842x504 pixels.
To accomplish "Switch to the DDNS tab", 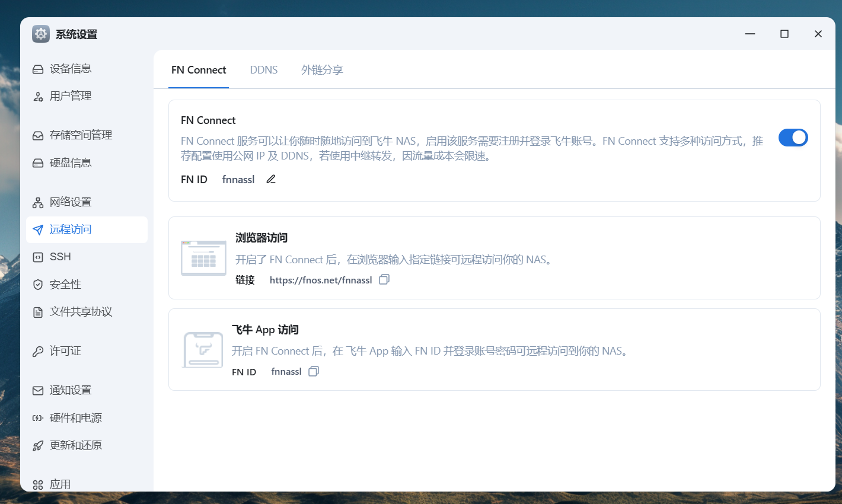I will (264, 69).
